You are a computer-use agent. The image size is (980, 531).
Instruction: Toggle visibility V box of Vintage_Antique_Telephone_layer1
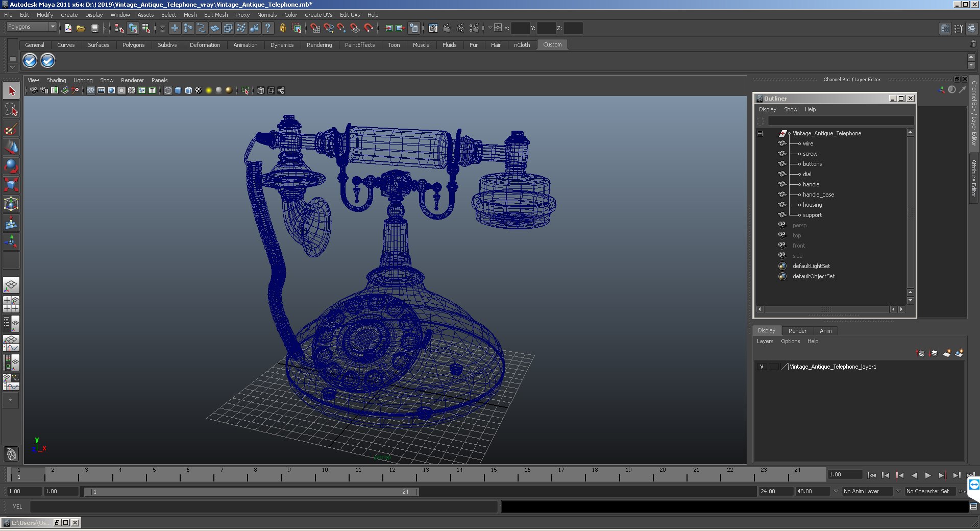point(762,367)
